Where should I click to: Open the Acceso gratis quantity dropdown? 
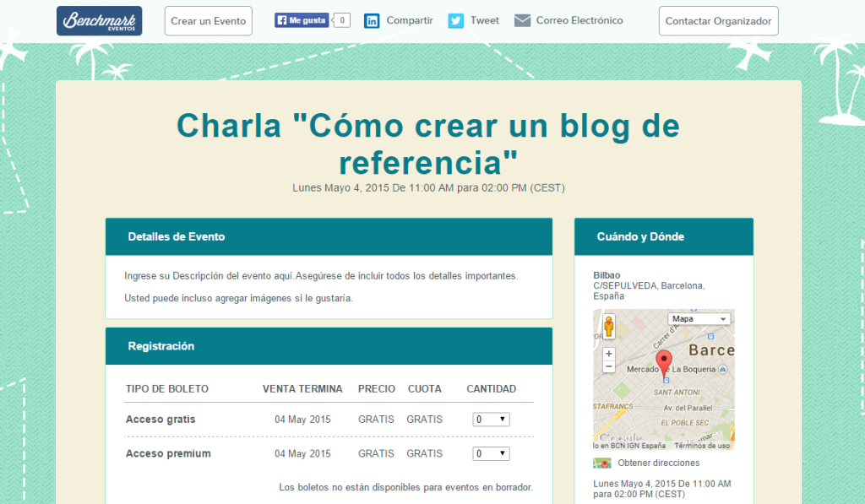click(491, 420)
